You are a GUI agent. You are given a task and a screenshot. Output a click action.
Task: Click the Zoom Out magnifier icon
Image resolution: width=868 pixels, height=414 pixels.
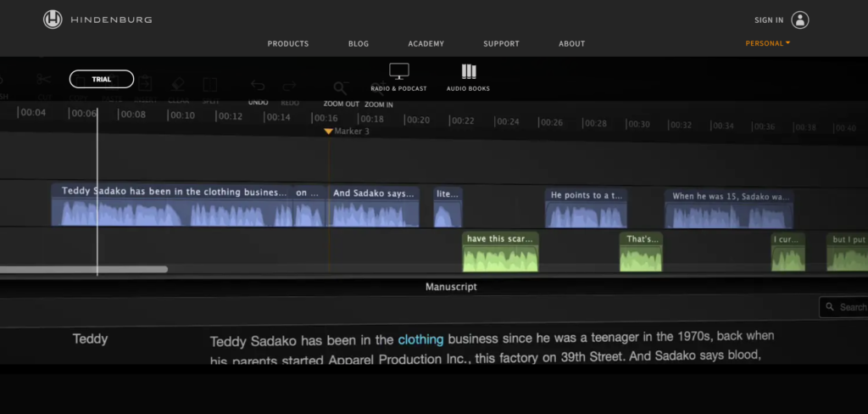point(341,87)
